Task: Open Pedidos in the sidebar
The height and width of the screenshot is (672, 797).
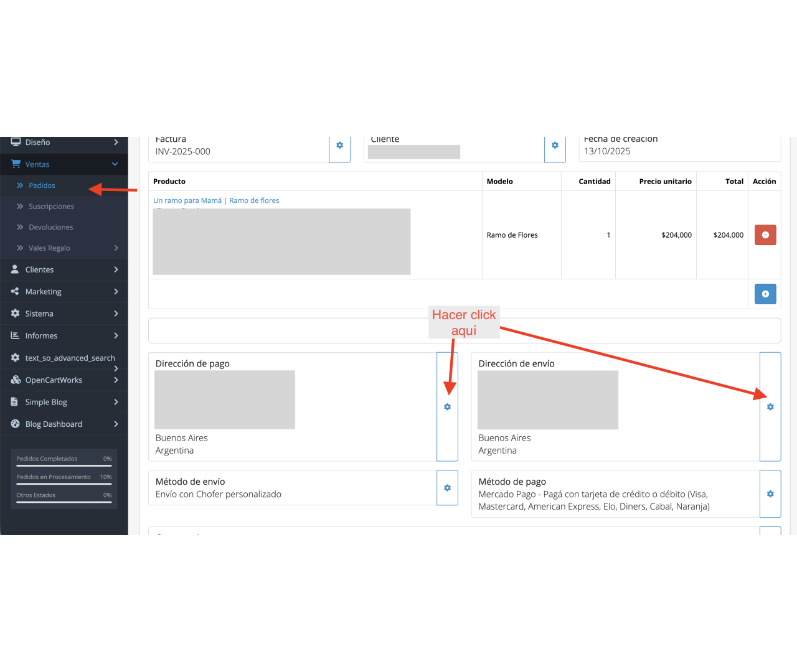Action: click(x=42, y=185)
